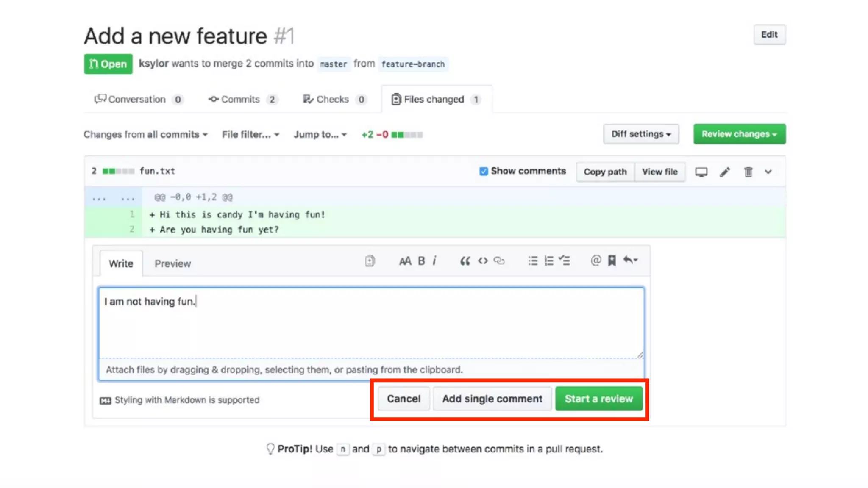Switch to the Preview tab

click(172, 263)
